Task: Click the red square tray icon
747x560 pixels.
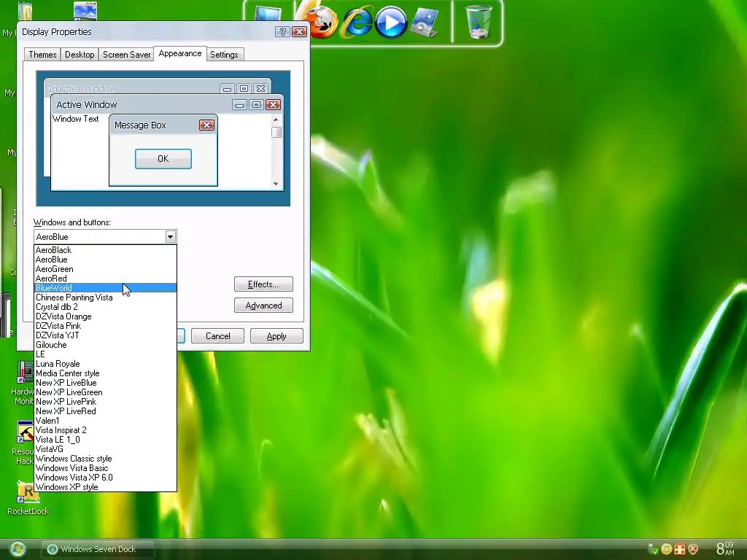Action: [680, 549]
